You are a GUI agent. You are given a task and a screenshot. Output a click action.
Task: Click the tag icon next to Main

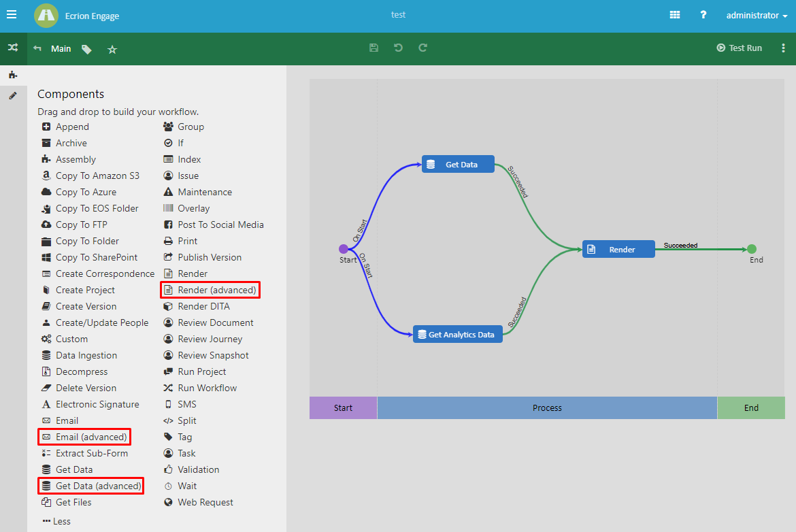click(88, 48)
